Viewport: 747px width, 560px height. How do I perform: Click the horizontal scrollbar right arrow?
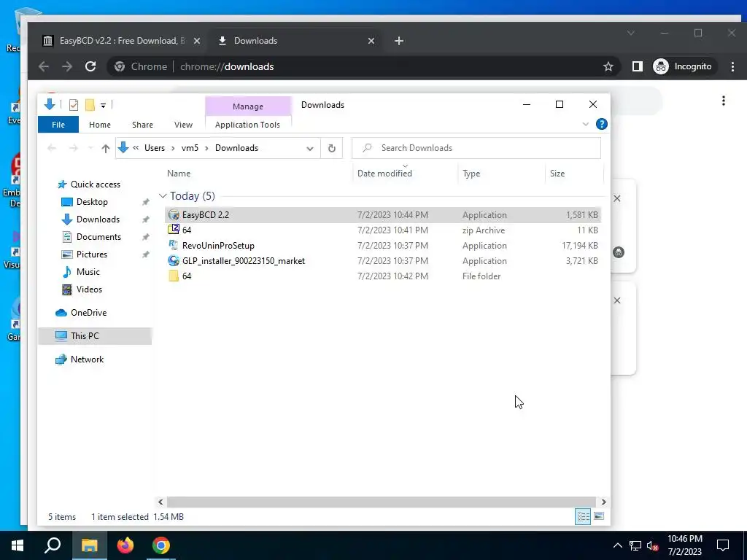(x=603, y=502)
